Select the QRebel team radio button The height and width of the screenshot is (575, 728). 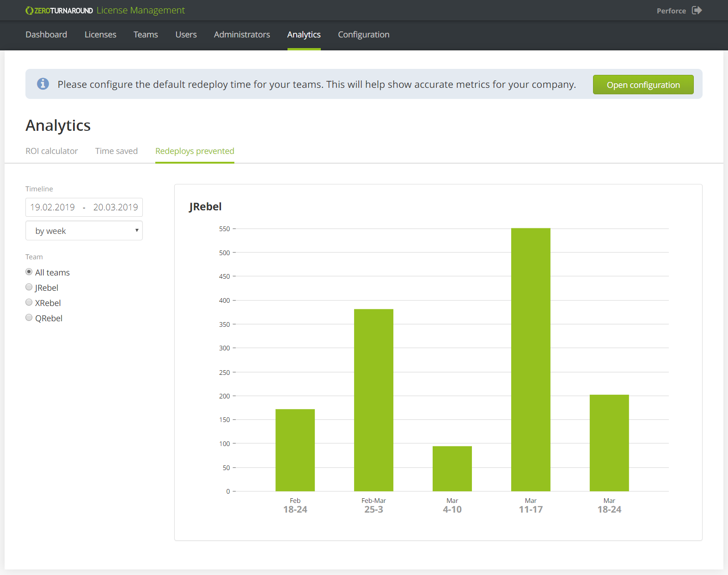29,318
